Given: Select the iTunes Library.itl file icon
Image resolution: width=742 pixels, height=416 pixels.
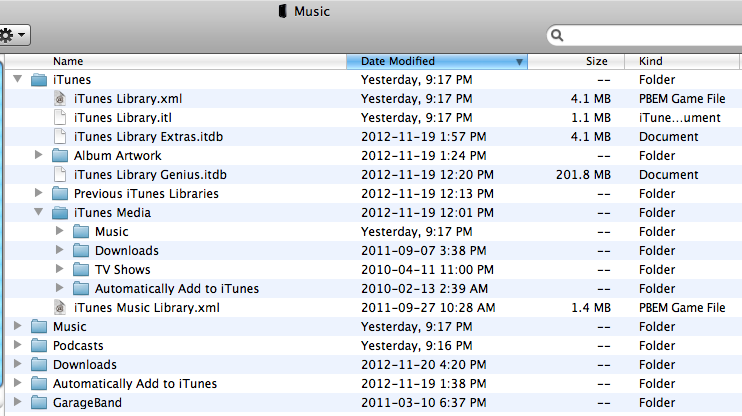Looking at the screenshot, I should click(x=60, y=117).
